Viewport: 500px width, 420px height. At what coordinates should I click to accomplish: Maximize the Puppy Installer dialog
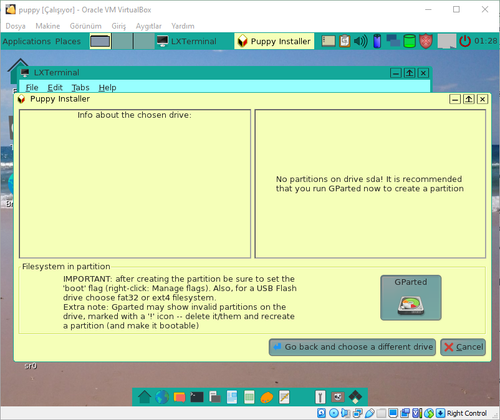469,99
